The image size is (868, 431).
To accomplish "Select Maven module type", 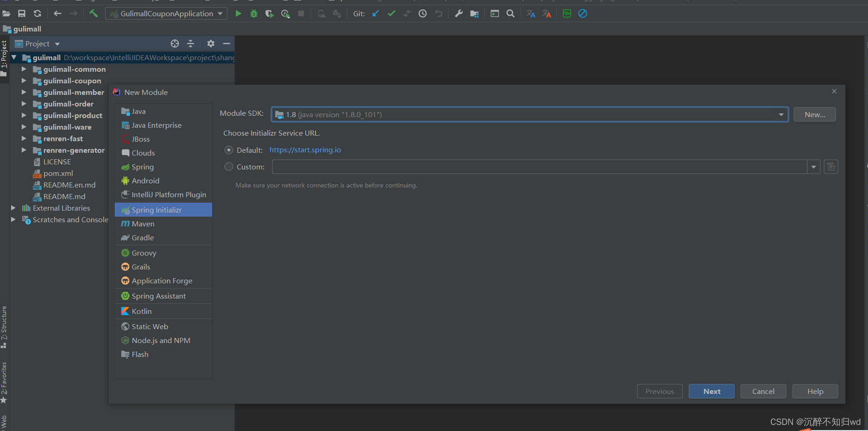I will pyautogui.click(x=163, y=224).
